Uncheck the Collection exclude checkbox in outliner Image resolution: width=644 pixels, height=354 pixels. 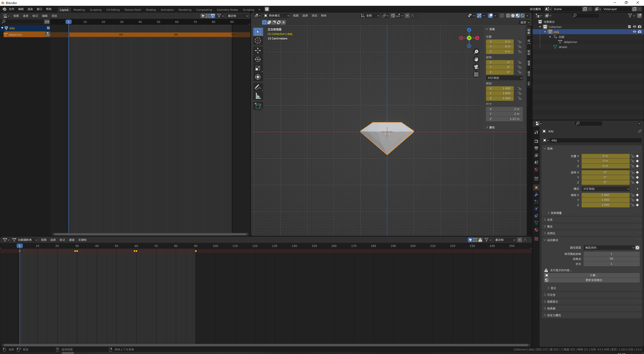click(629, 27)
